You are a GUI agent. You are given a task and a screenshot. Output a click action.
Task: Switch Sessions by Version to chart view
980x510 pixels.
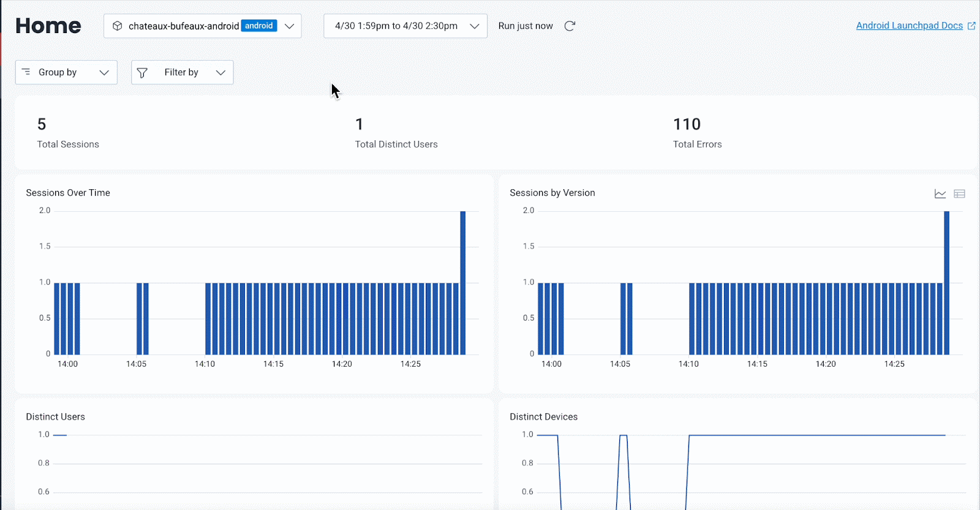coord(940,193)
